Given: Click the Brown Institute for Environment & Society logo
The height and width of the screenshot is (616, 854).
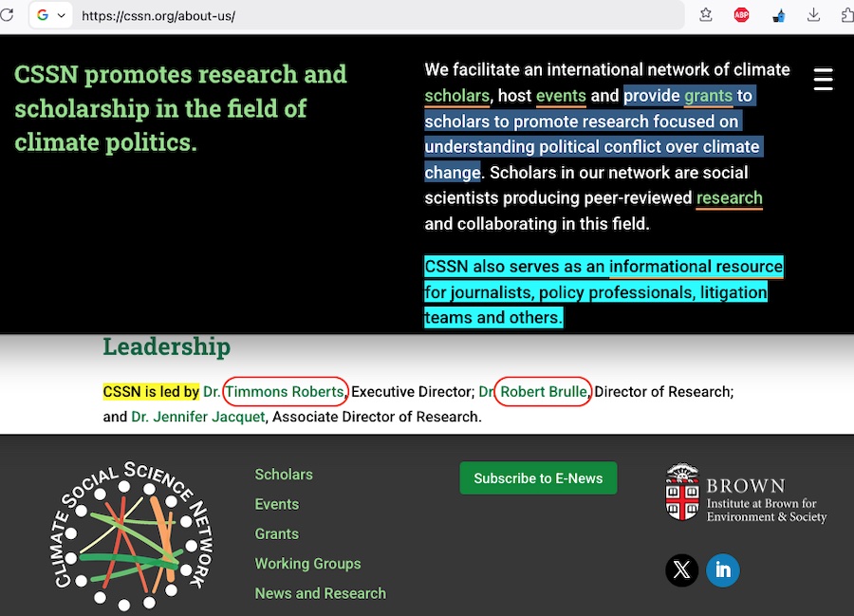Looking at the screenshot, I should (x=746, y=494).
